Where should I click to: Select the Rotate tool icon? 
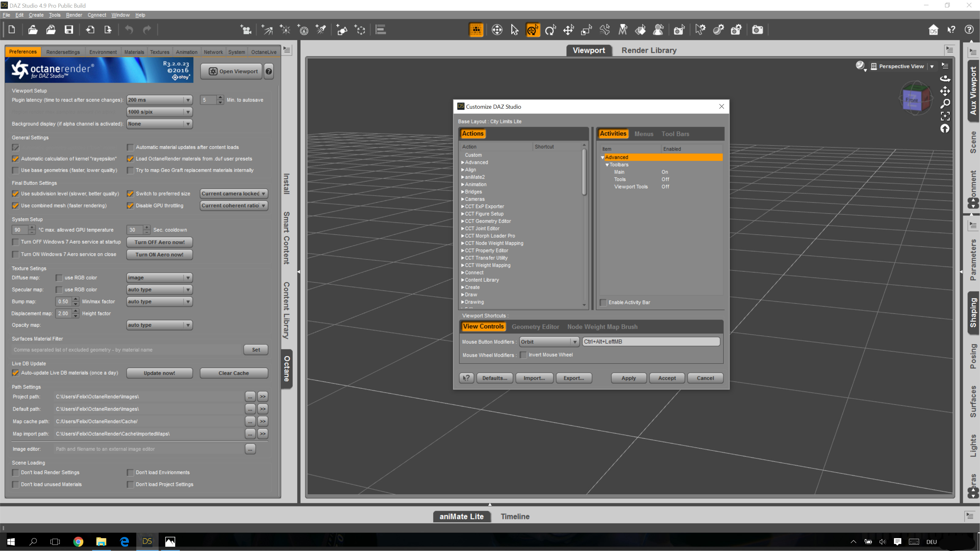tap(550, 30)
